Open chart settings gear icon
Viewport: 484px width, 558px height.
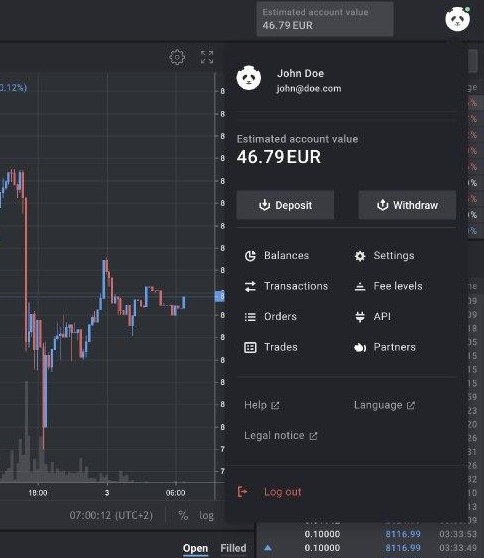pyautogui.click(x=177, y=57)
